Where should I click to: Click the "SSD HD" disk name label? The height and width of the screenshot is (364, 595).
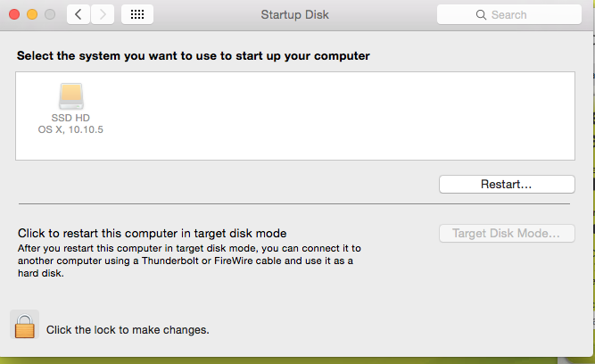(70, 118)
